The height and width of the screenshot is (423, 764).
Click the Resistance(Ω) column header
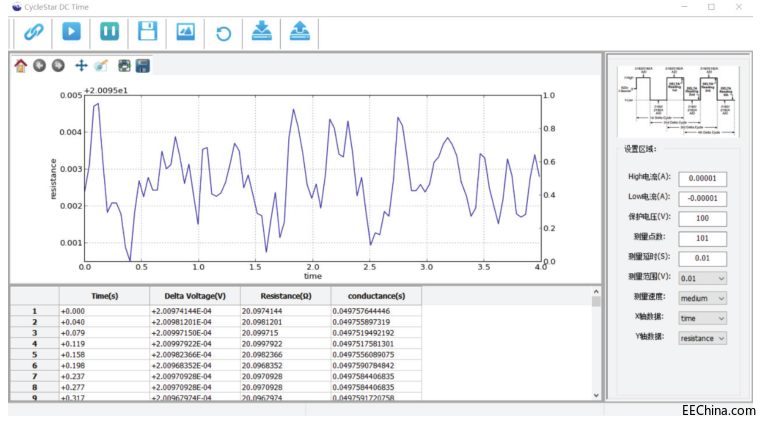(286, 296)
